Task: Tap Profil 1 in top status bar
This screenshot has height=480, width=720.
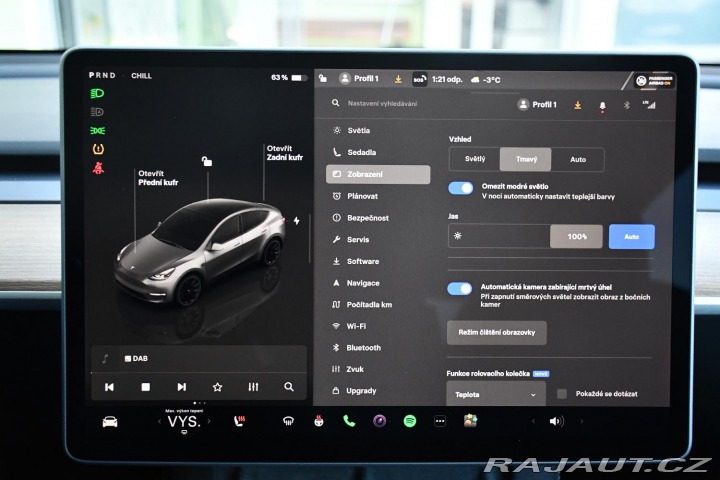Action: (x=359, y=79)
